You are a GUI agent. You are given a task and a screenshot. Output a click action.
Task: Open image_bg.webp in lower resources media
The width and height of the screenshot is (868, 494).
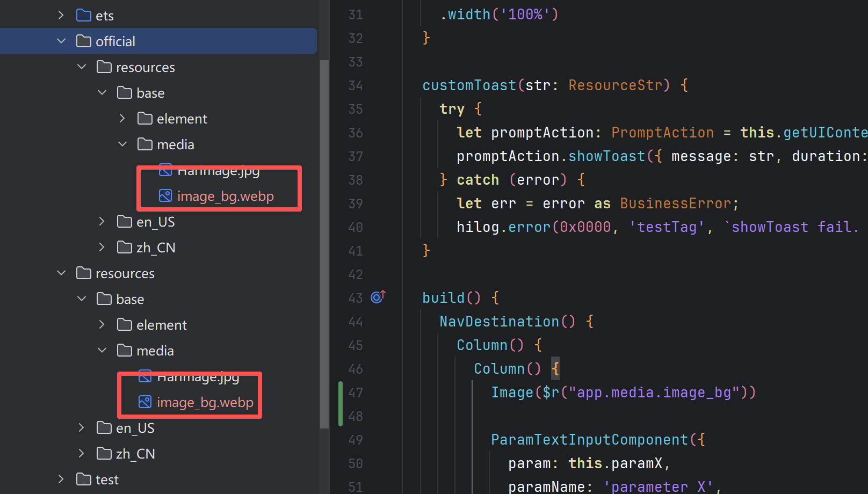(205, 403)
